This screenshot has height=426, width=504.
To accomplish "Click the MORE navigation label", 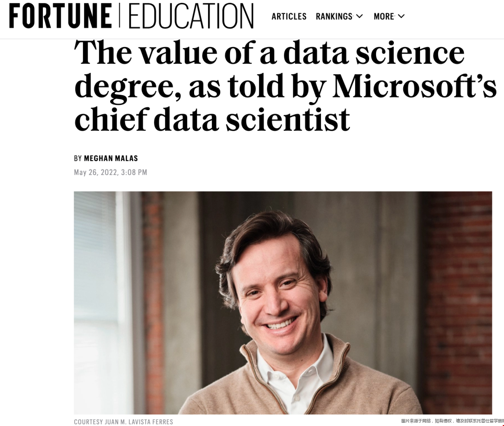I will coord(384,17).
